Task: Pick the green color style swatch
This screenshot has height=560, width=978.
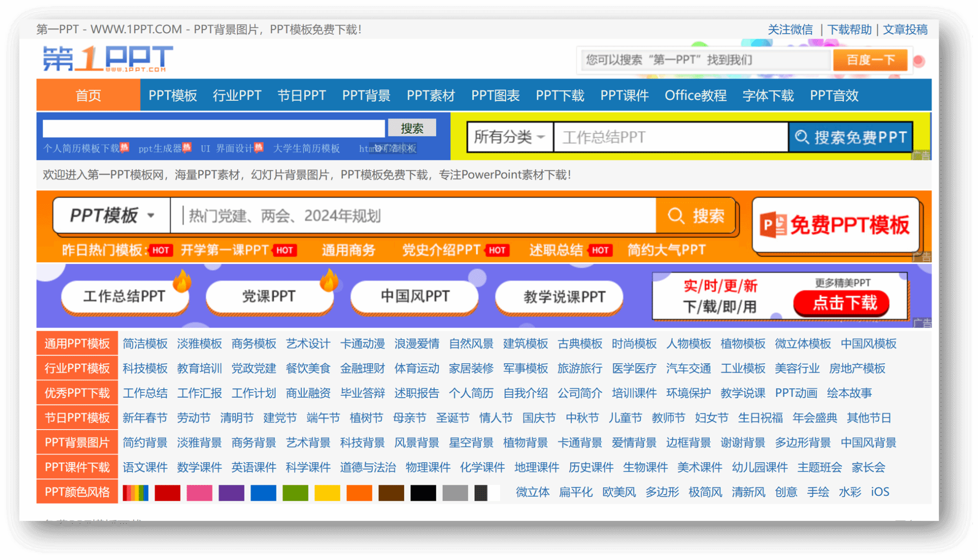Action: point(295,492)
